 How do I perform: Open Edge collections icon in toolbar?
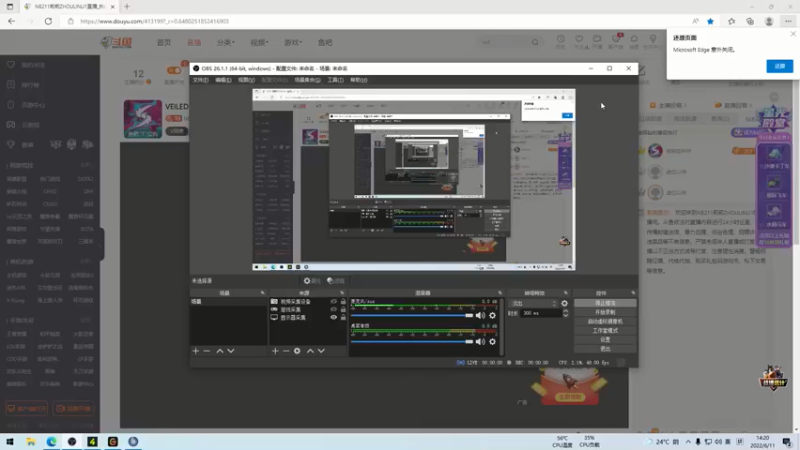(x=750, y=21)
